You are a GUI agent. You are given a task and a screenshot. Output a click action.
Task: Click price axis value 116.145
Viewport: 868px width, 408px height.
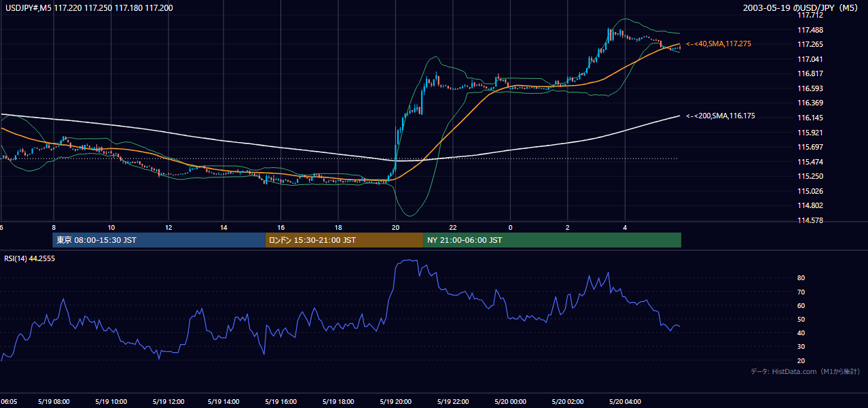(810, 118)
